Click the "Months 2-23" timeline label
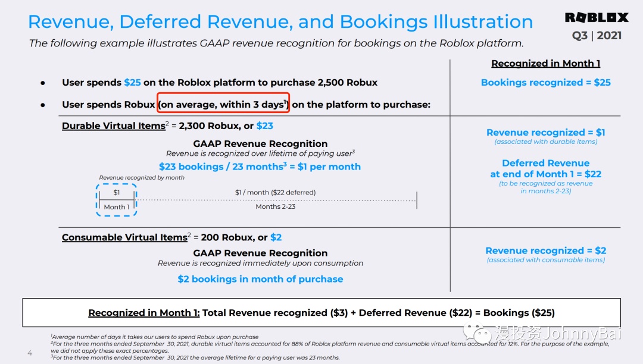 click(x=275, y=206)
